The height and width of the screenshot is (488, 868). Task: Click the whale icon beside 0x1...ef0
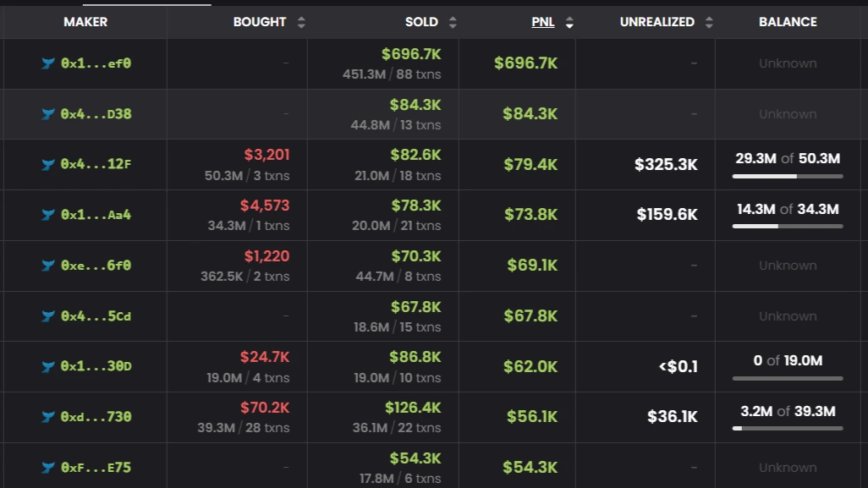point(48,63)
